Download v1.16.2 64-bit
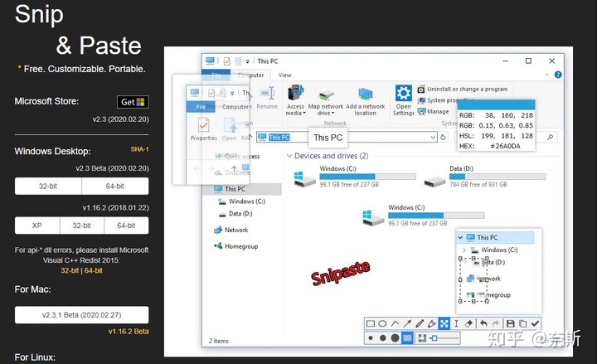The height and width of the screenshot is (364, 597). [x=126, y=226]
